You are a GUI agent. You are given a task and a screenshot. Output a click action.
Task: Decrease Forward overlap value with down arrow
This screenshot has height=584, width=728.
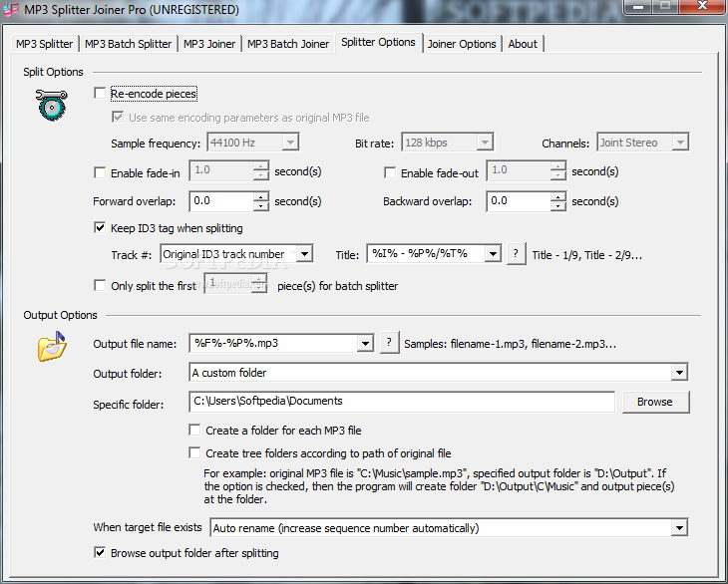click(x=261, y=206)
